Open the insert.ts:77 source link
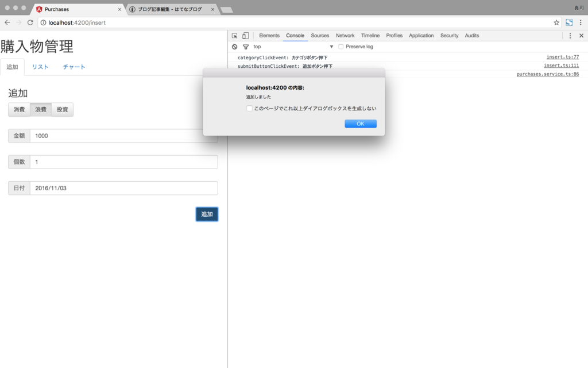Viewport: 588px width, 368px height. (563, 57)
